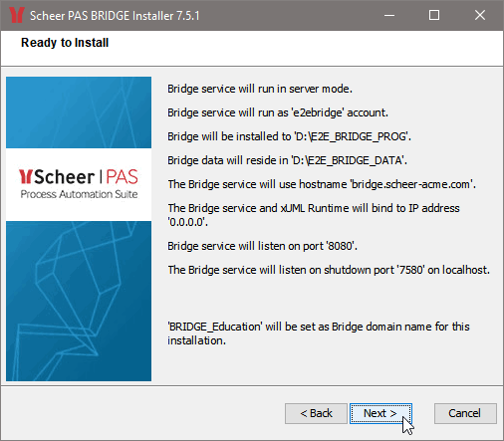Click the bridge.scheer-acme.com hostname line
This screenshot has width=504, height=441.
coord(322,184)
